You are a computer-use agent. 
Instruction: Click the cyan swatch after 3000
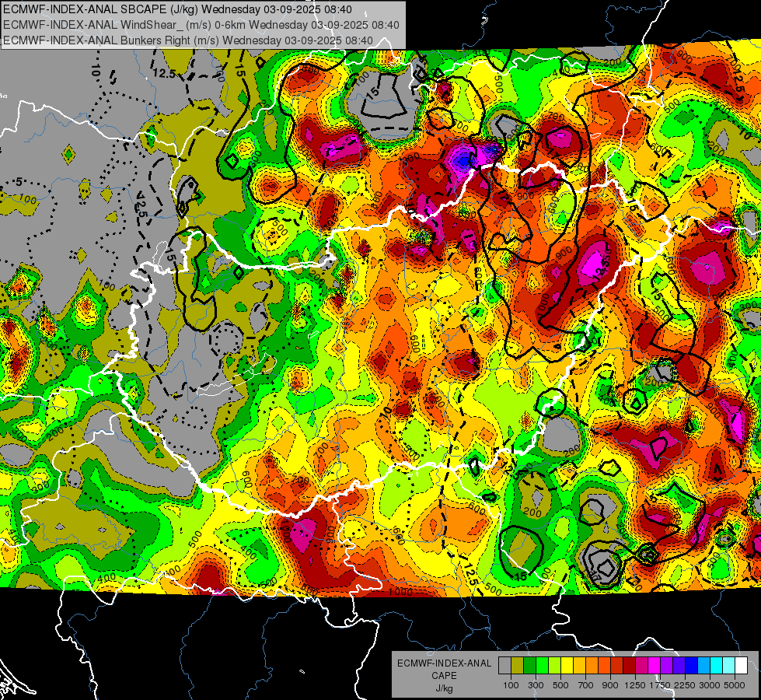pos(717,666)
